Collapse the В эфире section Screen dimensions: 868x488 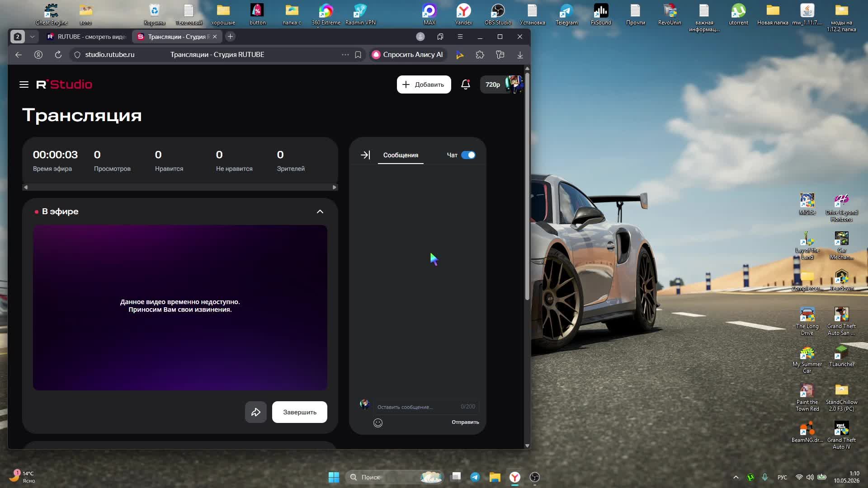(320, 211)
